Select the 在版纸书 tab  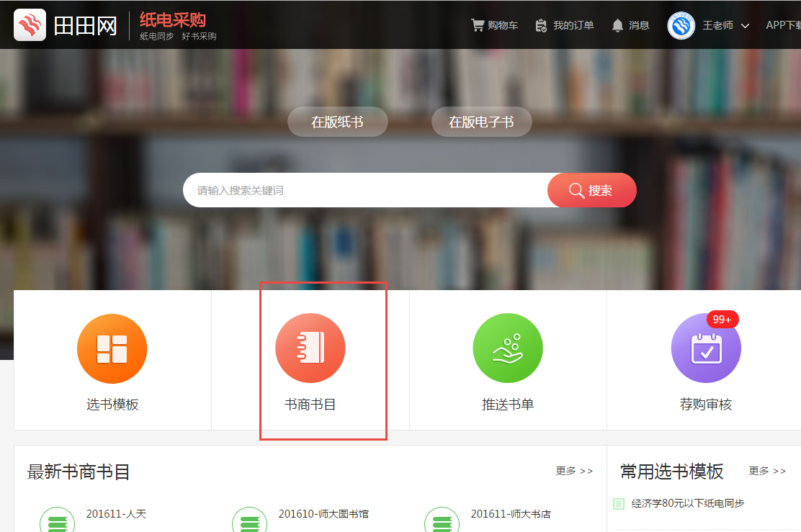point(338,122)
